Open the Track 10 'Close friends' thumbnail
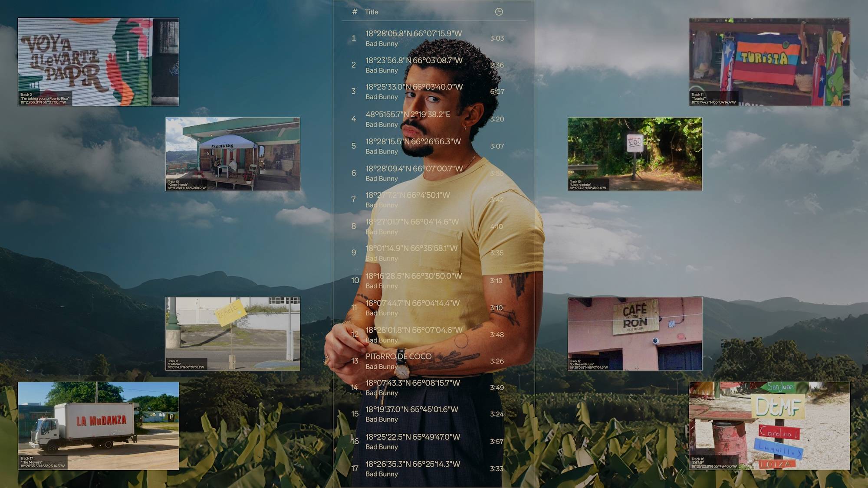Image resolution: width=868 pixels, height=488 pixels. pos(233,154)
